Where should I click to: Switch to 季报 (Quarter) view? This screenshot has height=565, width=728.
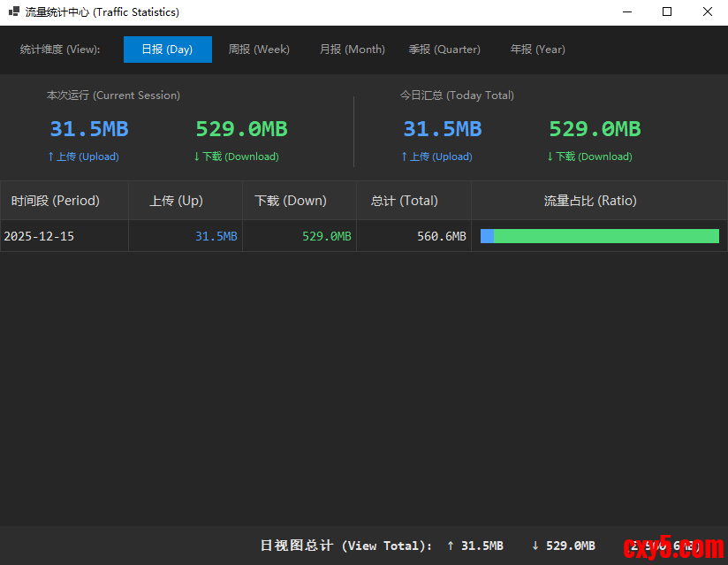(444, 50)
